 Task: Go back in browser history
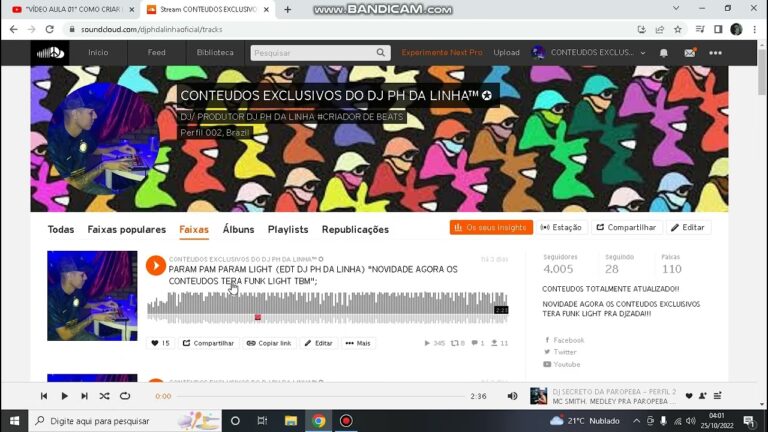(14, 29)
